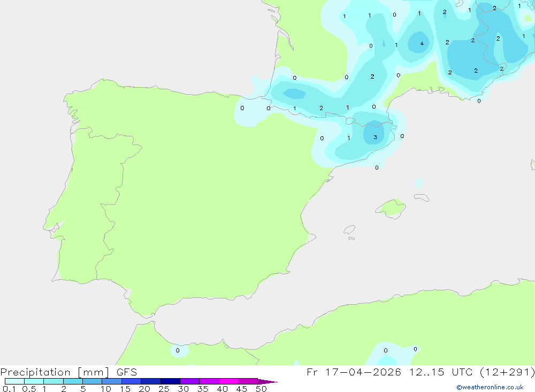The image size is (535, 392).
Task: Click the '50' legend label
Action: click(261, 389)
